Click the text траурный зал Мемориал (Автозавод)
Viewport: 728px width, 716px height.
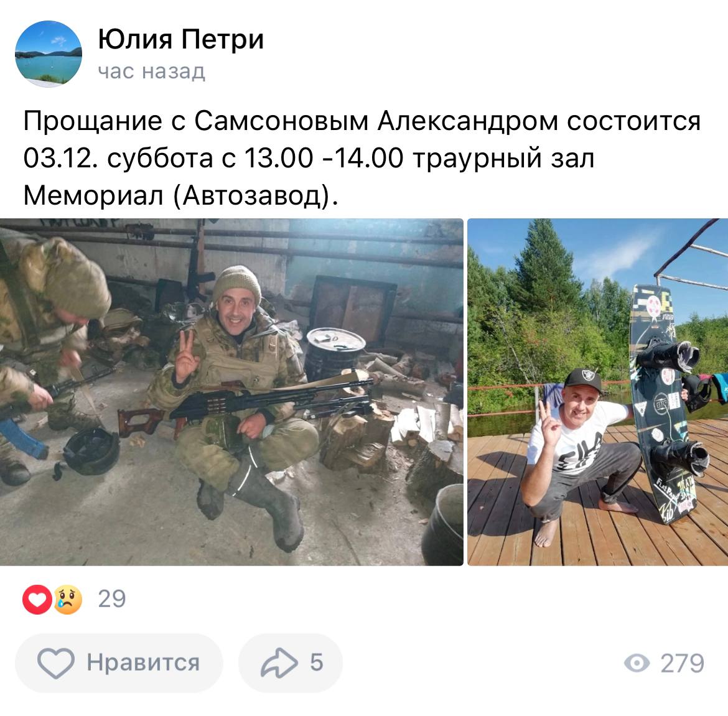click(x=309, y=177)
